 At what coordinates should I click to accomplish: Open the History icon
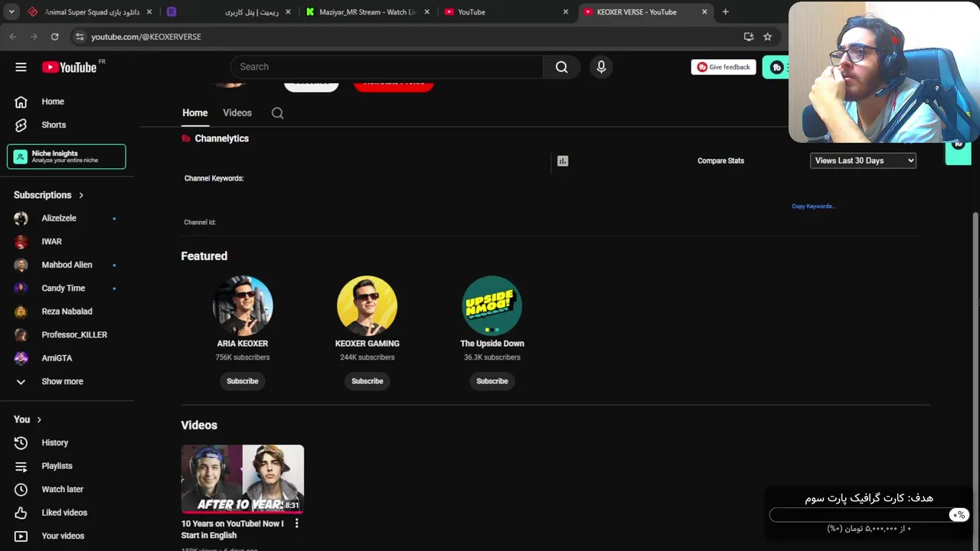click(21, 443)
